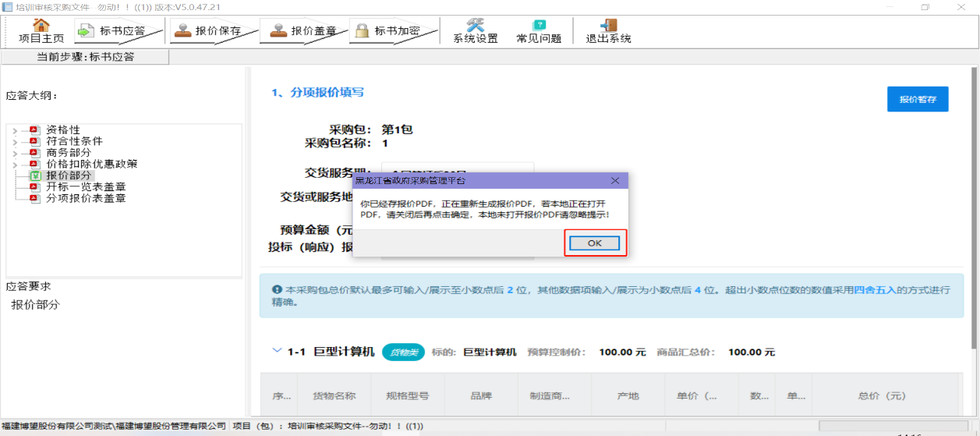Select 开标一览表盖章 in the outline tree
The width and height of the screenshot is (980, 436).
click(x=86, y=187)
